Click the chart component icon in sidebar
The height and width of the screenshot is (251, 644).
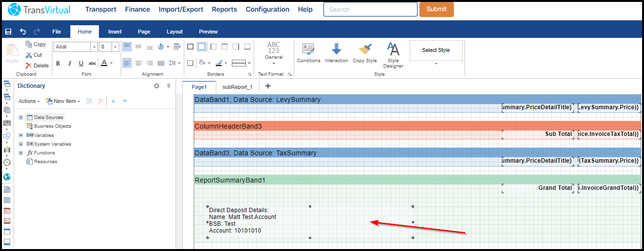pos(7,149)
